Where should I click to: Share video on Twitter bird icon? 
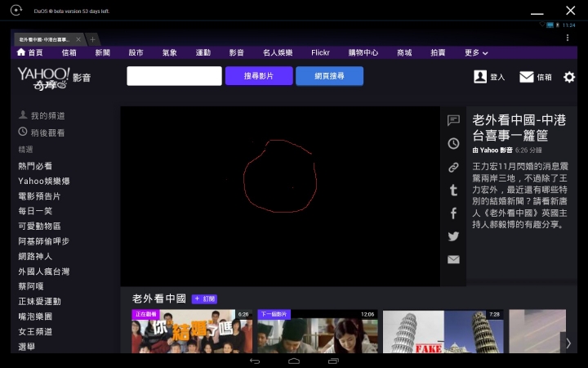tap(453, 236)
